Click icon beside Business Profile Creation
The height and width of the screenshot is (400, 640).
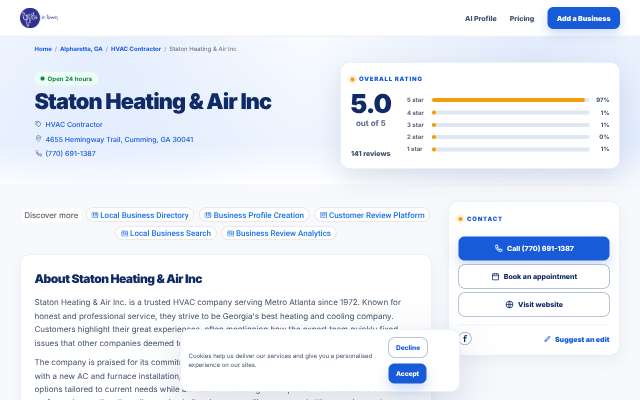pos(208,215)
